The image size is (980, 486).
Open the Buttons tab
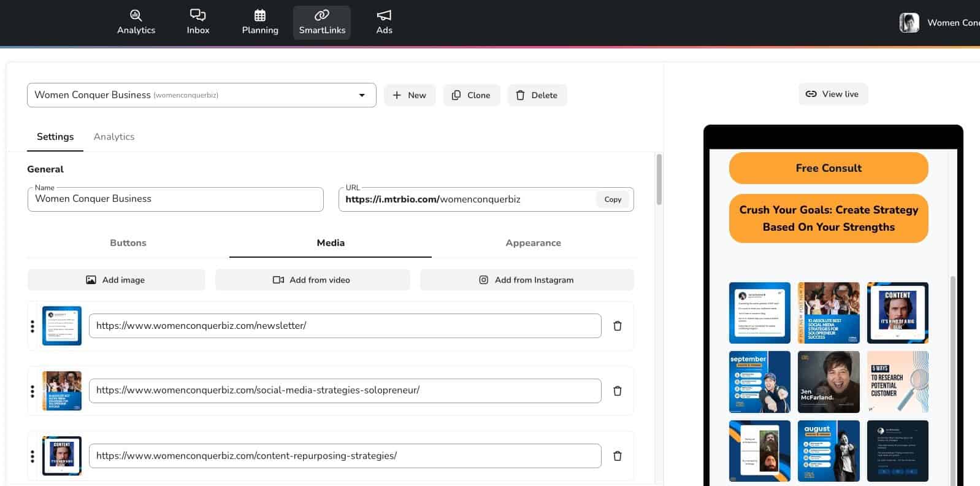coord(128,243)
